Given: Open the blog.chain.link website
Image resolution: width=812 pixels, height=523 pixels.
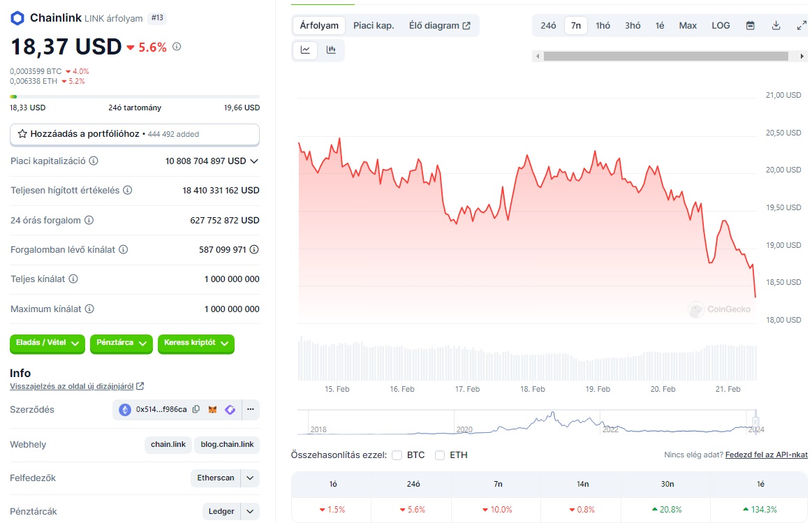Looking at the screenshot, I should (x=228, y=444).
